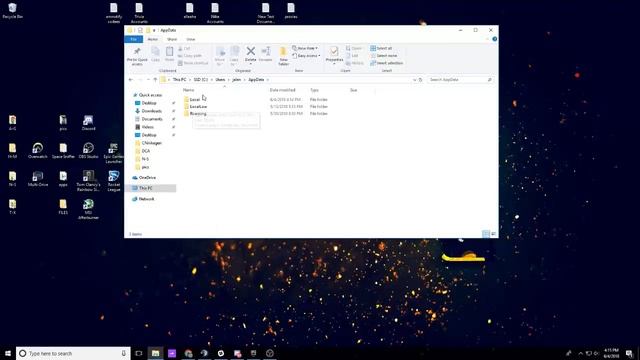
Task: Click Invert selection in the ribbon
Action: click(387, 63)
